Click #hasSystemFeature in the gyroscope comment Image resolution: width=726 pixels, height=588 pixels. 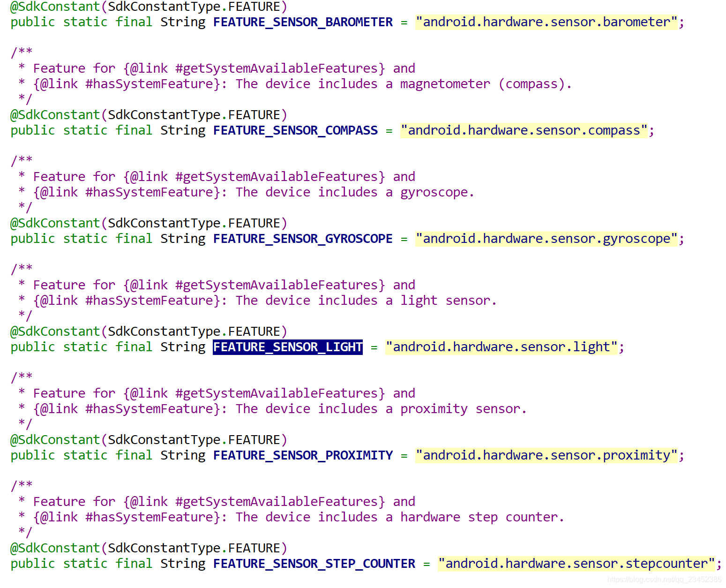[x=149, y=192]
